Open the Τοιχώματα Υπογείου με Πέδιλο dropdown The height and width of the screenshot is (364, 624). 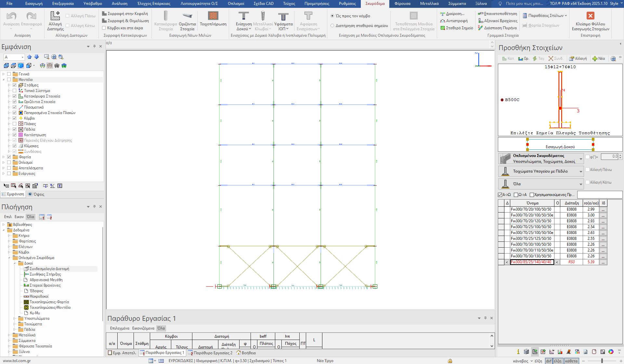581,171
